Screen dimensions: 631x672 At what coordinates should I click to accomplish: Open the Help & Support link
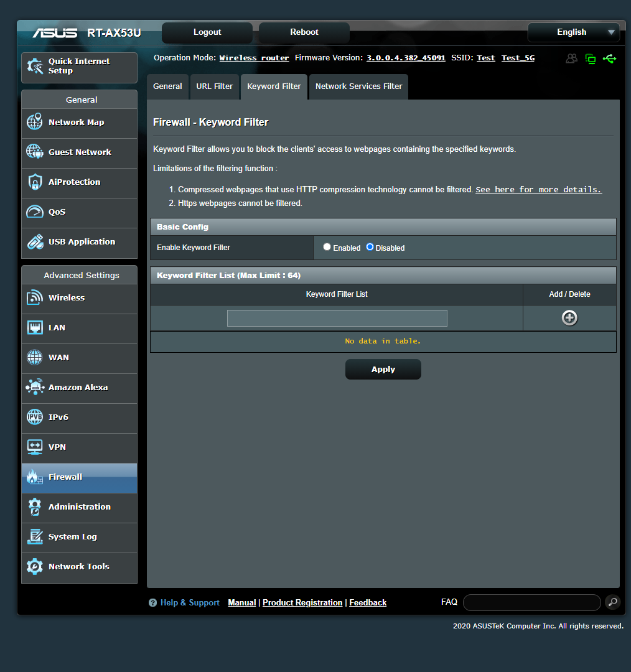pyautogui.click(x=190, y=602)
